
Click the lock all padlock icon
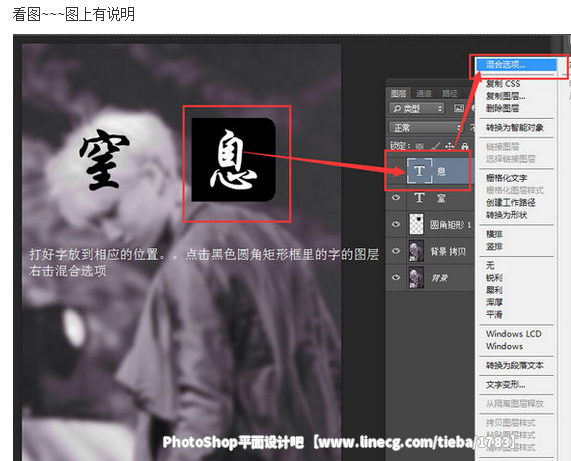465,146
